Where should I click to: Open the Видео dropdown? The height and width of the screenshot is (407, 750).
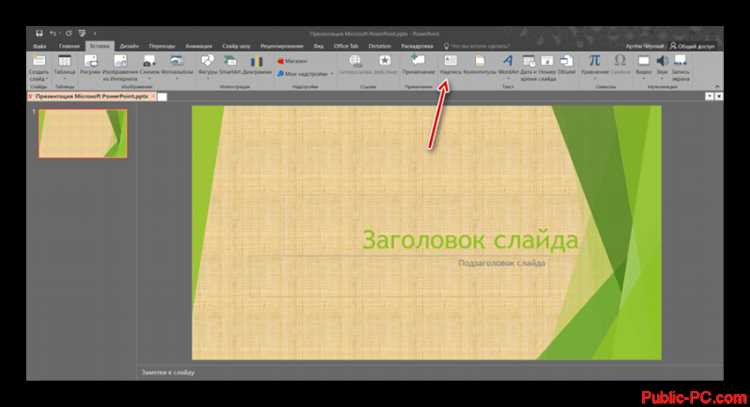pyautogui.click(x=643, y=67)
